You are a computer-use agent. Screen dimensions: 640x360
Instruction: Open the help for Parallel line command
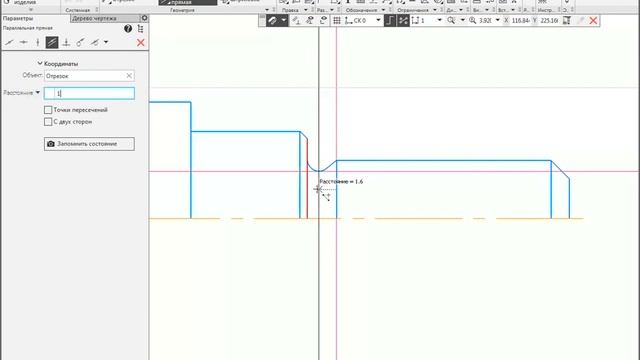click(128, 29)
